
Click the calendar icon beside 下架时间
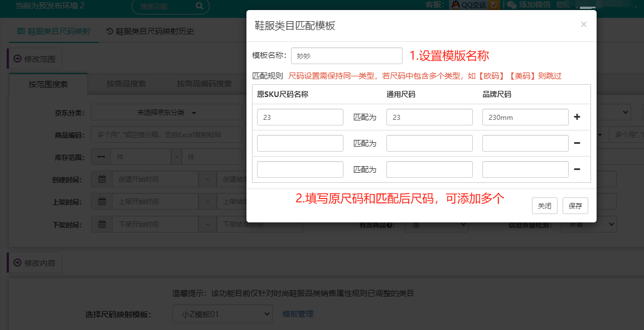102,225
